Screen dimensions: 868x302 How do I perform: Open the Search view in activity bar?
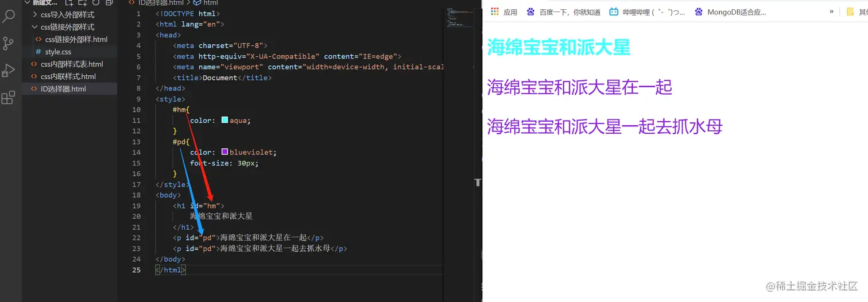[x=9, y=16]
